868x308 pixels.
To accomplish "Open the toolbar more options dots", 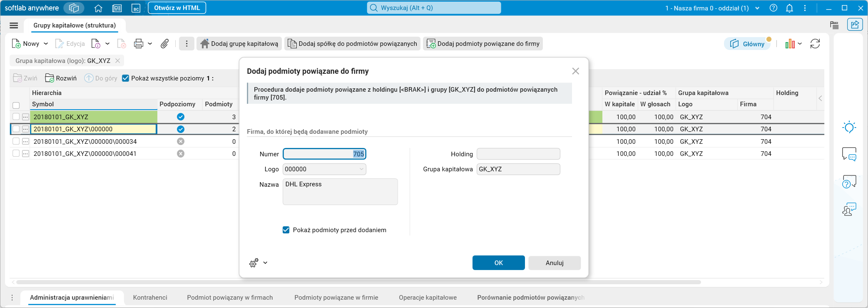I will point(187,44).
